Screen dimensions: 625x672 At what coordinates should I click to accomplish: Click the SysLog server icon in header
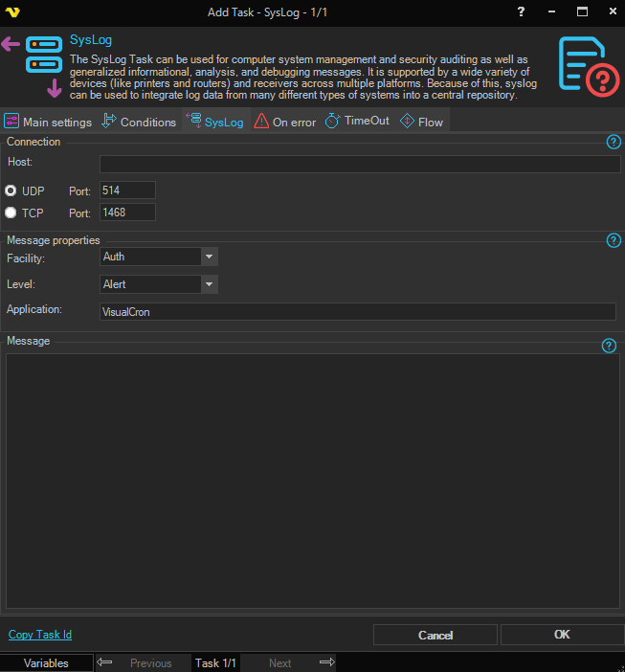pos(43,56)
